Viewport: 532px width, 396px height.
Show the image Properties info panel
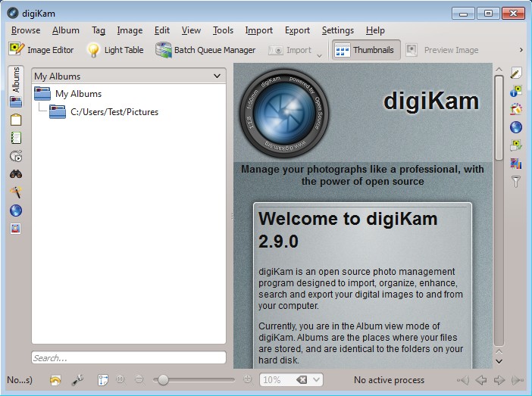pos(516,91)
